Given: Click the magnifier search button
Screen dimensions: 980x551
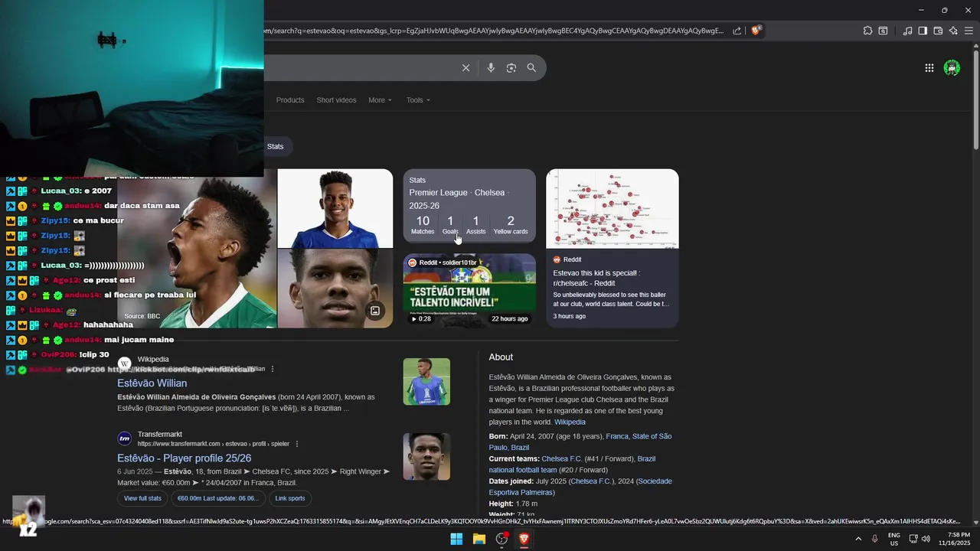Looking at the screenshot, I should [x=531, y=68].
